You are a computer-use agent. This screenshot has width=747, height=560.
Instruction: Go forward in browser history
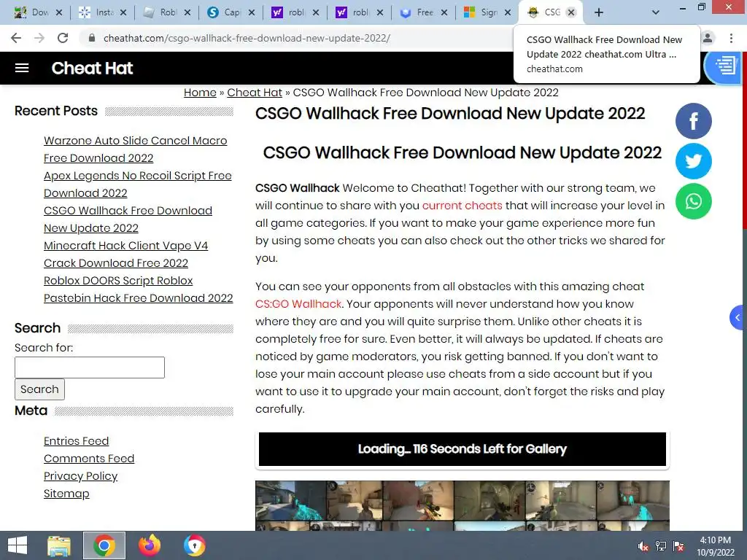pos(39,38)
